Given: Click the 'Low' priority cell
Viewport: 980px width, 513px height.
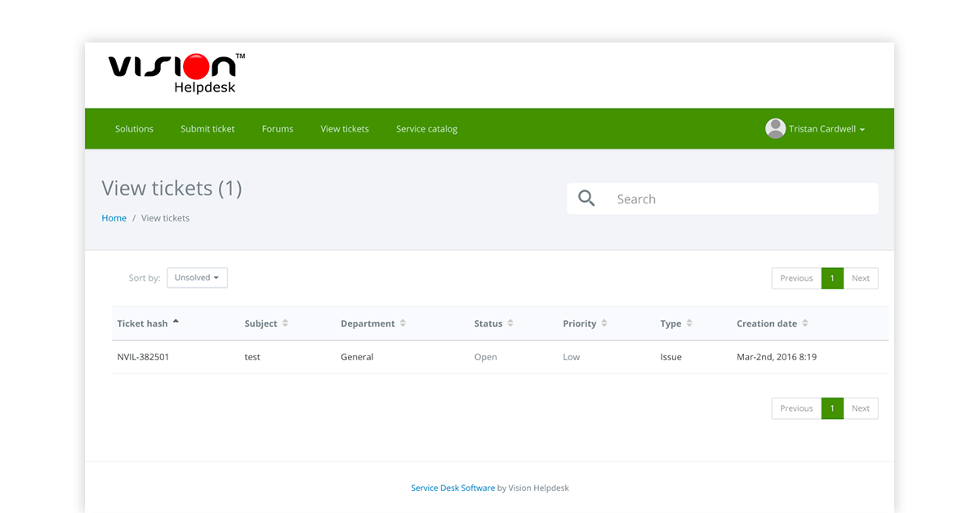Looking at the screenshot, I should [x=571, y=357].
